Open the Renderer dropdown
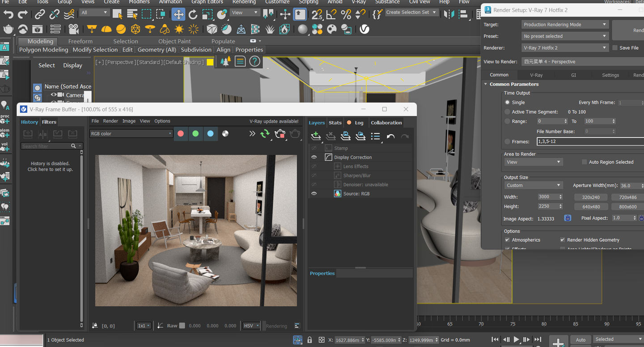The image size is (644, 347). 565,48
